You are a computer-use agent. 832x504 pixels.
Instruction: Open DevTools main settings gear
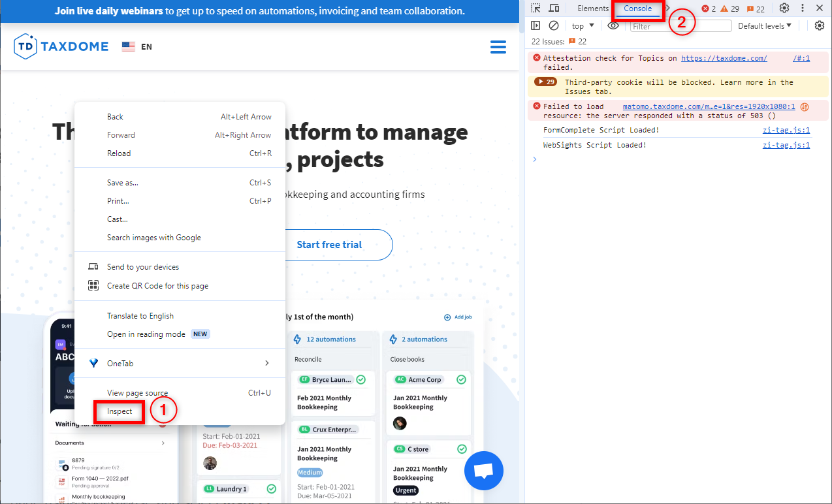point(784,8)
